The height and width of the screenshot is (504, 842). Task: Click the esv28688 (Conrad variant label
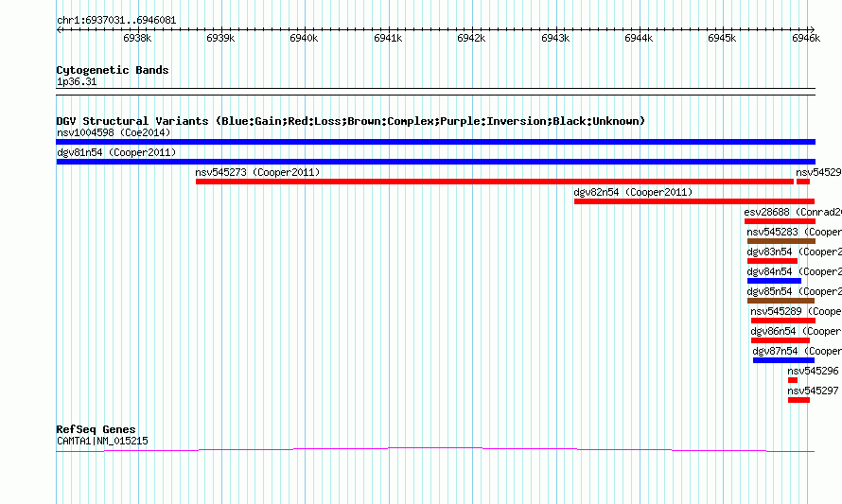pos(793,212)
